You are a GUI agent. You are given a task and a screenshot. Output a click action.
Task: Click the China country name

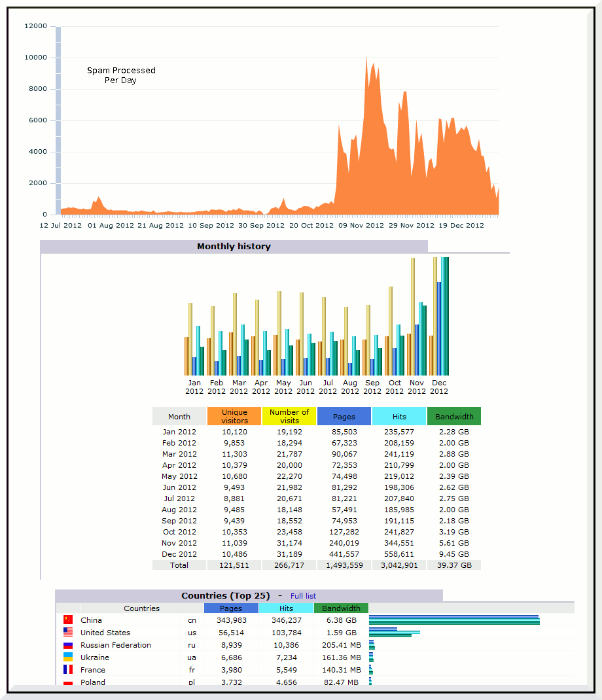(x=91, y=620)
